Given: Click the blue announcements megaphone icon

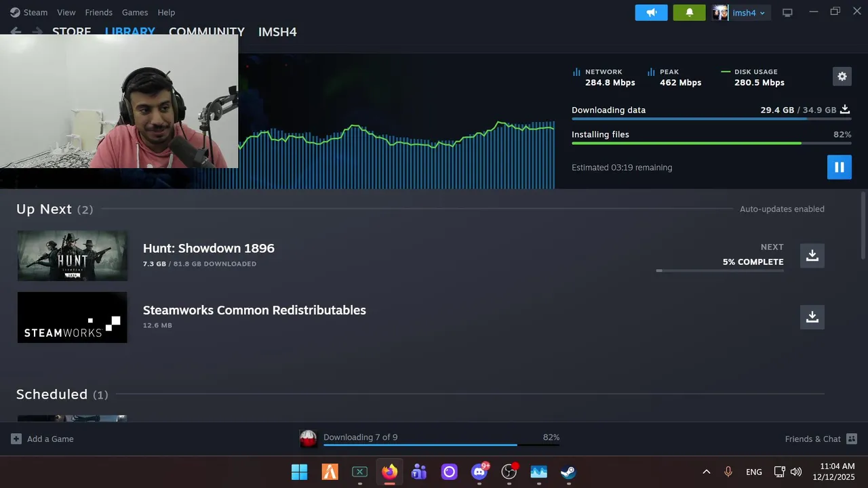Looking at the screenshot, I should click(x=652, y=13).
